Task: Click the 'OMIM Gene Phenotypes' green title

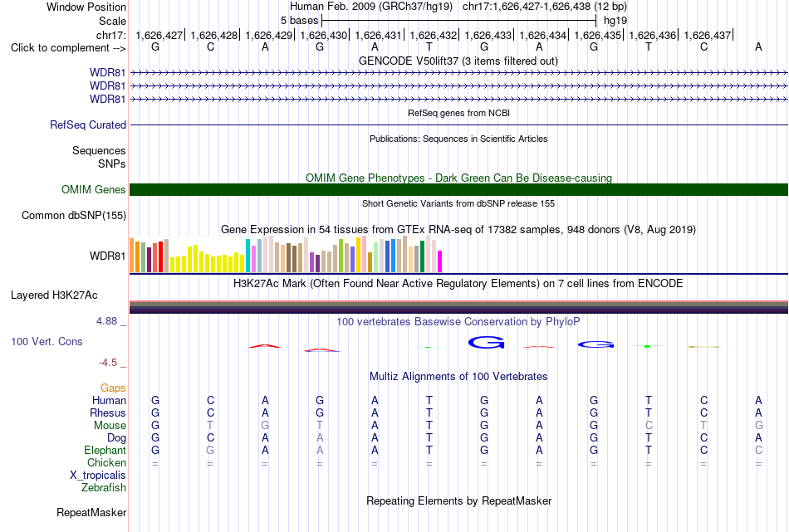Action: point(458,178)
